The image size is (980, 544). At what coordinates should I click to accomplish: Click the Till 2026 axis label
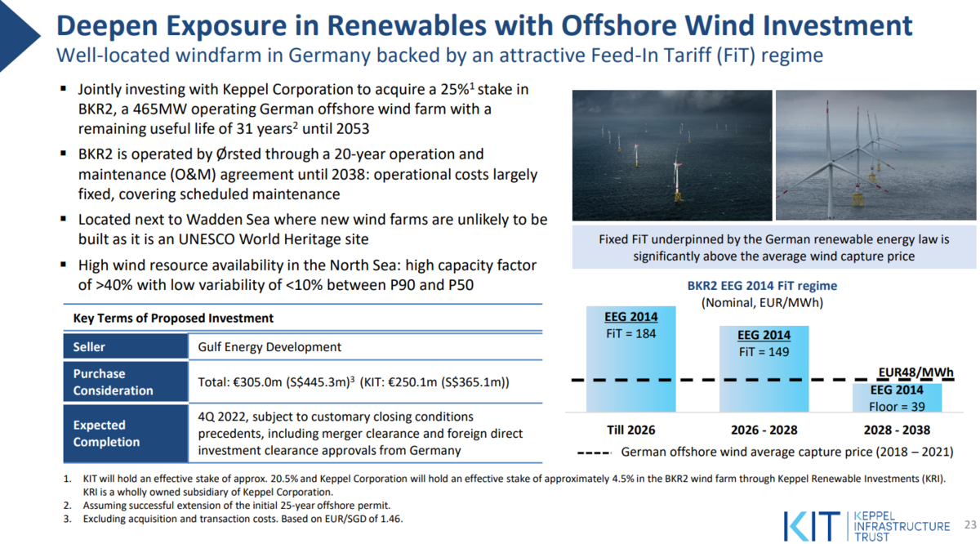(630, 430)
